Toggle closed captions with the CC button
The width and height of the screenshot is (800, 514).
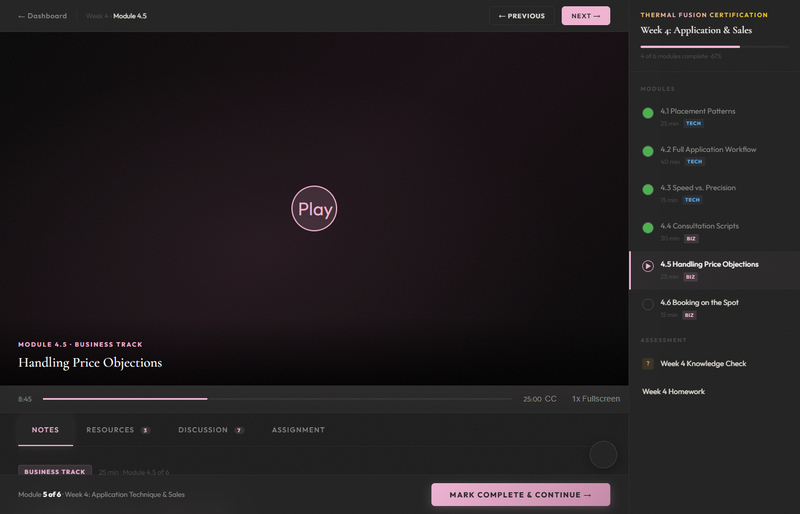[551, 399]
